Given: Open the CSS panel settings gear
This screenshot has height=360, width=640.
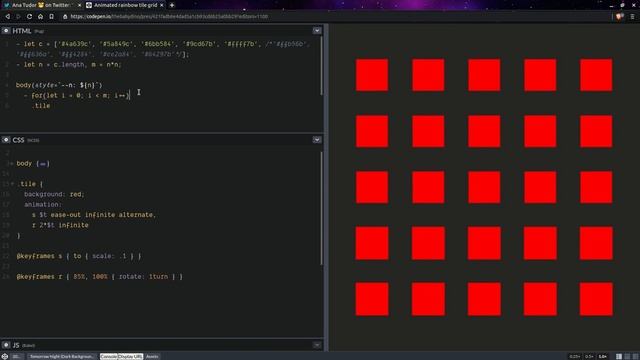Looking at the screenshot, I should coord(6,140).
